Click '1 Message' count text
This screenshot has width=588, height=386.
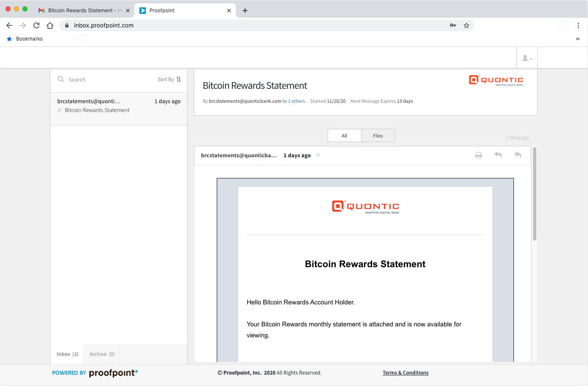tap(517, 138)
